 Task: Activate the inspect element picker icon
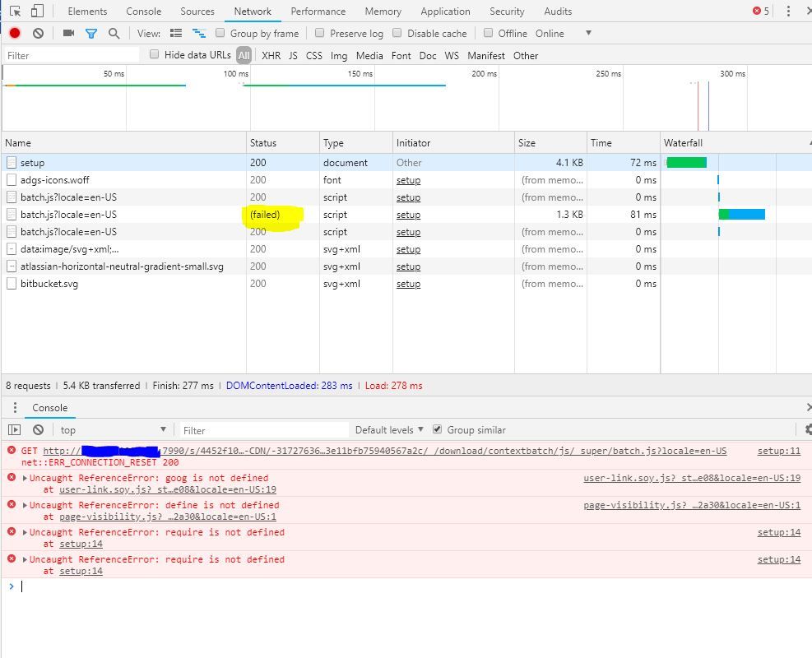coord(16,11)
